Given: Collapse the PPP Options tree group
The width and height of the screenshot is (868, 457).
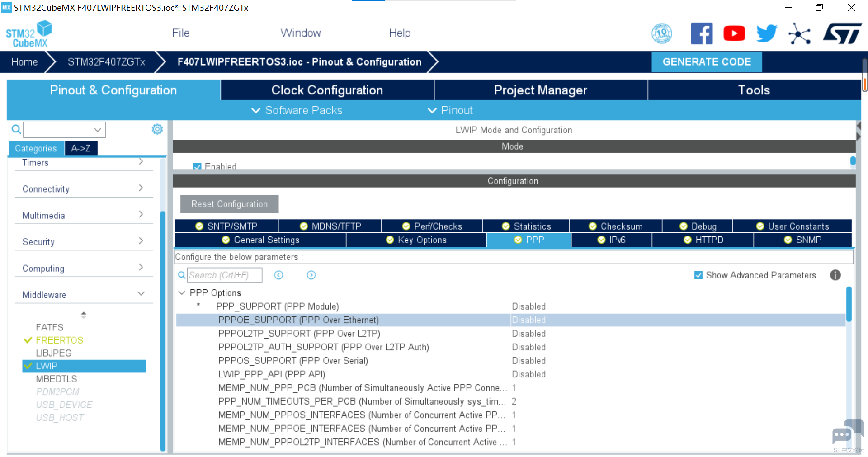Looking at the screenshot, I should [182, 293].
